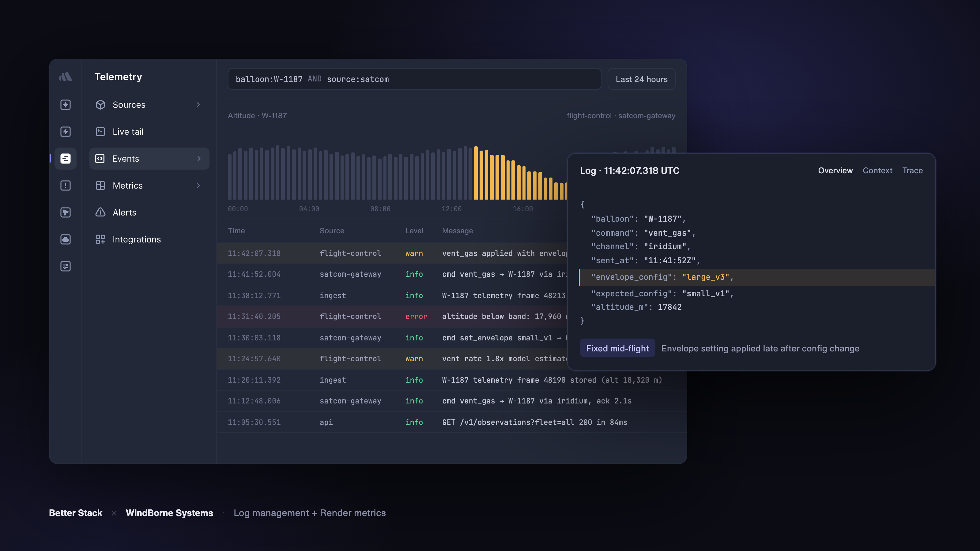Click the Integrations icon
Viewport: 980px width, 551px height.
click(x=100, y=240)
